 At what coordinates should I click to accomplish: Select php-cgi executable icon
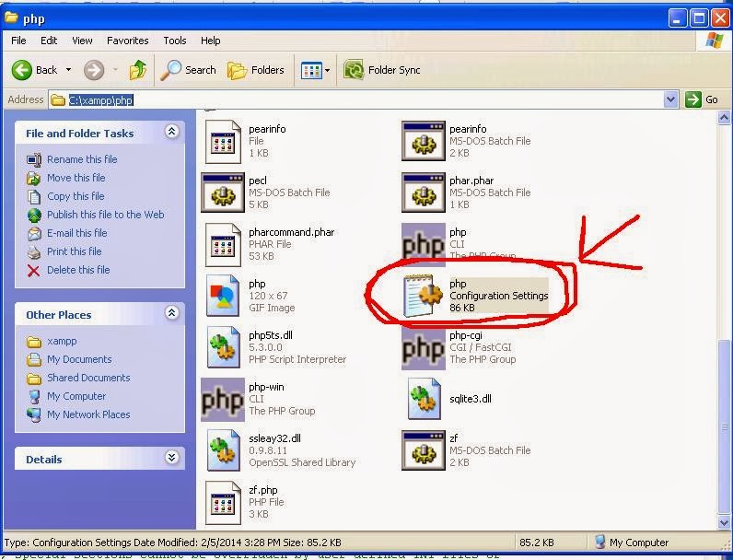tap(424, 348)
